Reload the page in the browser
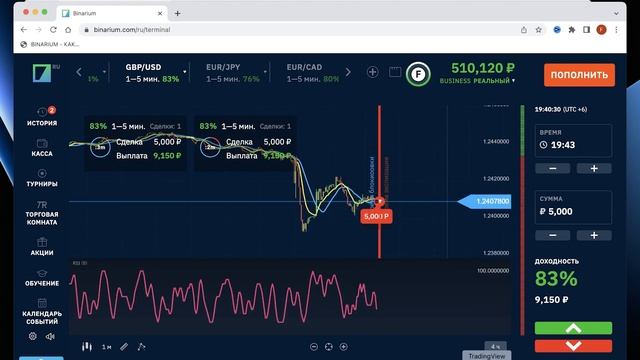 [53, 30]
